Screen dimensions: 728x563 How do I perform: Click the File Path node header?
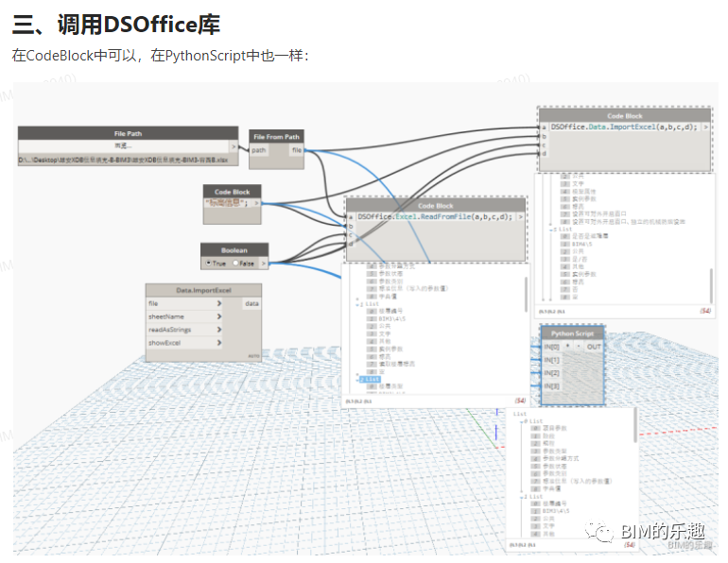tap(129, 133)
